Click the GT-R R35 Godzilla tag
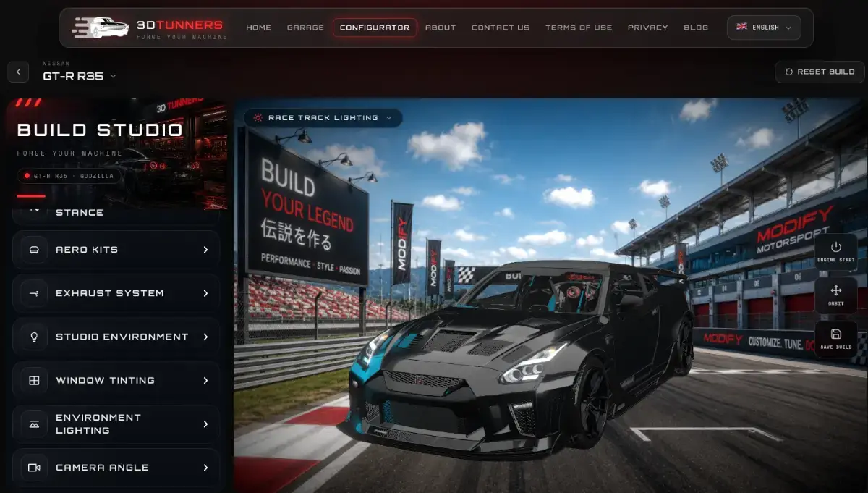 click(70, 175)
